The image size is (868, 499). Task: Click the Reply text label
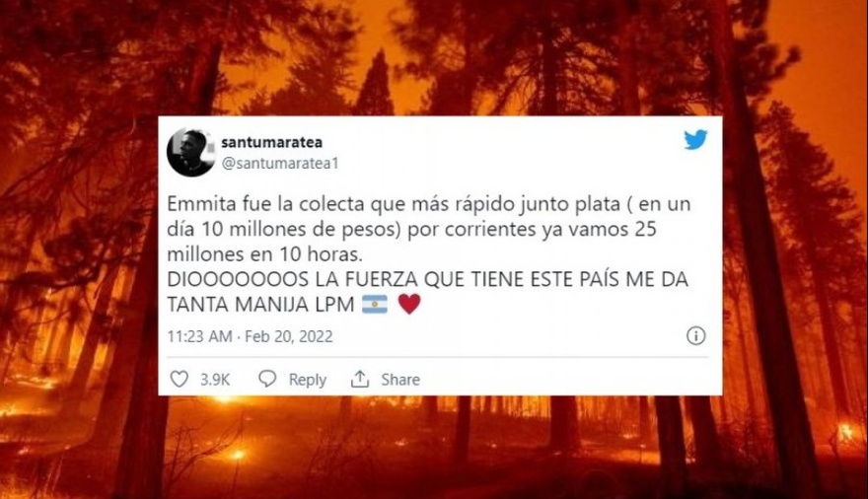[x=307, y=380]
